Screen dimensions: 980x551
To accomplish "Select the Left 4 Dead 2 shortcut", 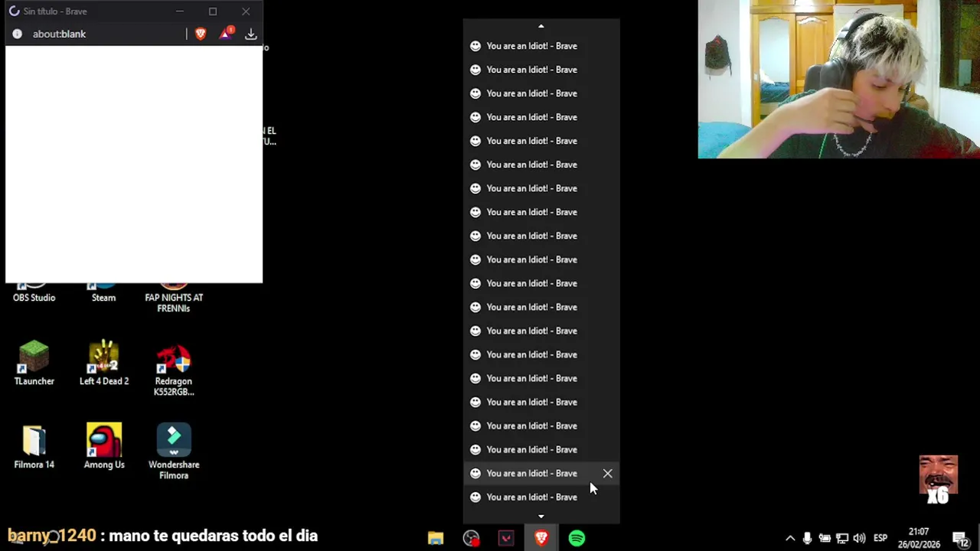I will tap(104, 364).
